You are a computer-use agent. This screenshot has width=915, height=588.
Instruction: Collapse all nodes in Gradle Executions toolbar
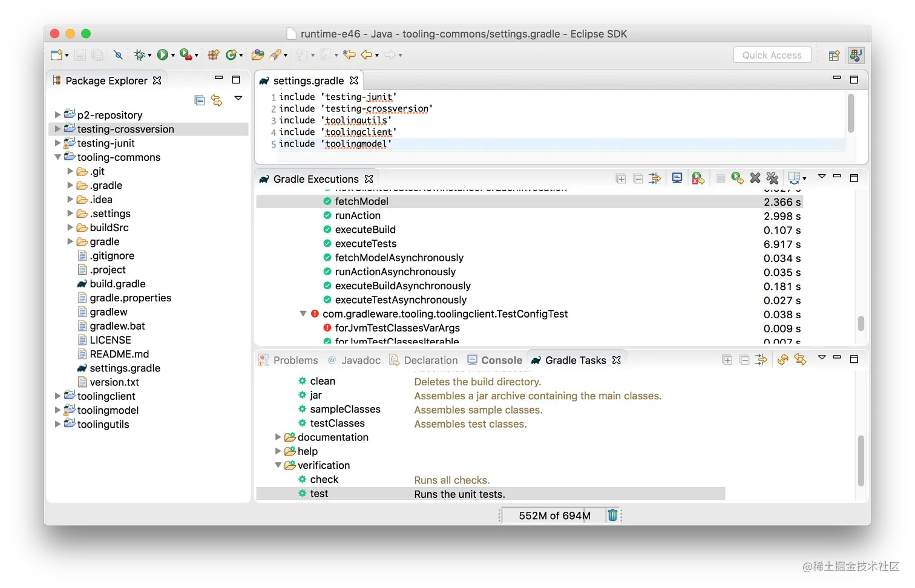pos(638,178)
